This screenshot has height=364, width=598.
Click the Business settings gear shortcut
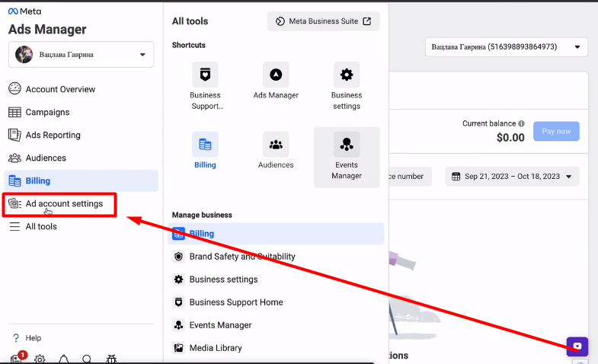pos(347,75)
